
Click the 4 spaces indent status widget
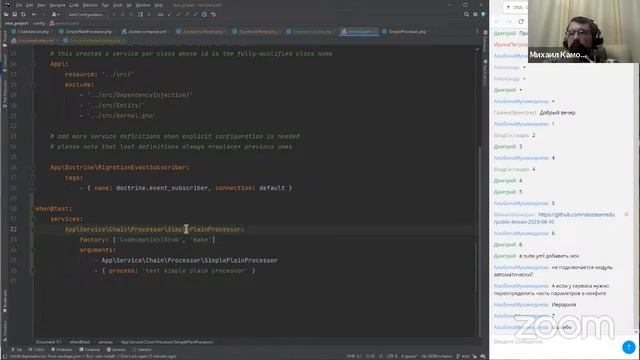(x=409, y=356)
